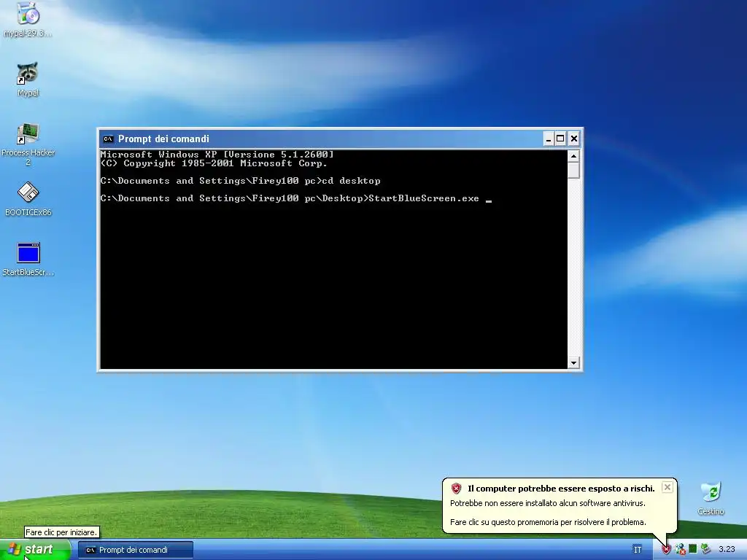Click the 'Microsoft Windows XP [Versione 5.1.2600]' line
This screenshot has width=747, height=560.
[217, 155]
